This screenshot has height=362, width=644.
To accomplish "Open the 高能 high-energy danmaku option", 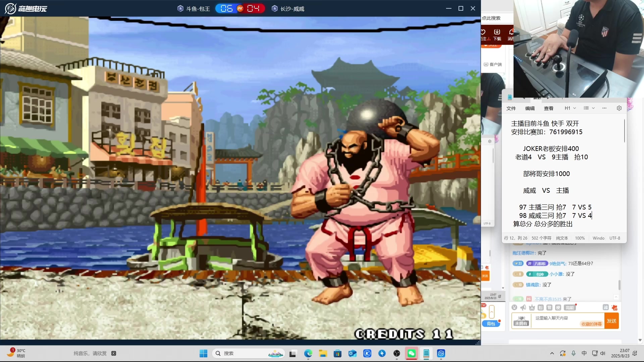I will tap(570, 307).
